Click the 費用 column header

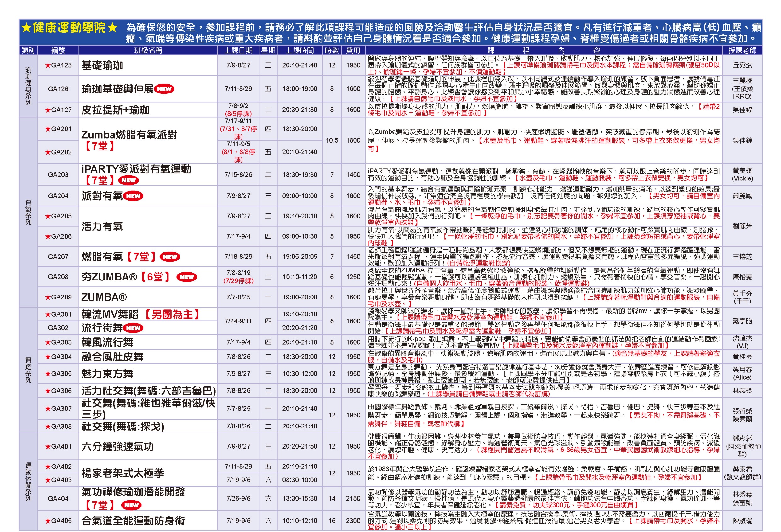(353, 50)
